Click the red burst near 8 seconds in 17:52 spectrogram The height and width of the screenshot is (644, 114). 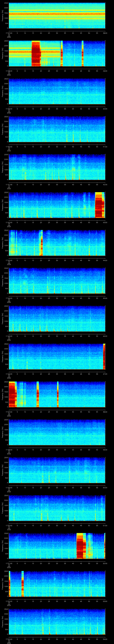pos(23,584)
